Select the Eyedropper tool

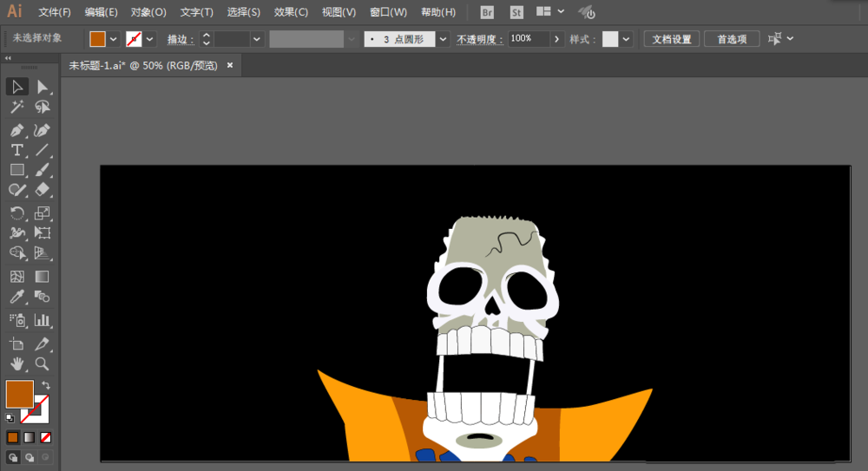tap(17, 297)
